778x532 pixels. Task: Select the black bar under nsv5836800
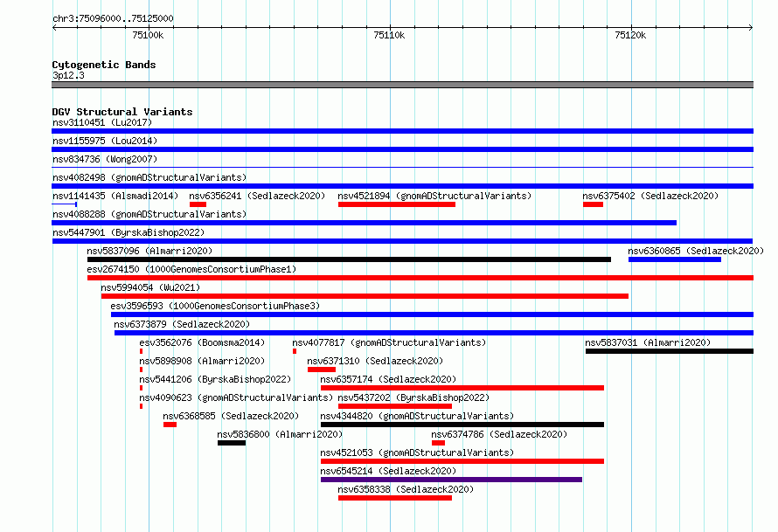[x=232, y=443]
